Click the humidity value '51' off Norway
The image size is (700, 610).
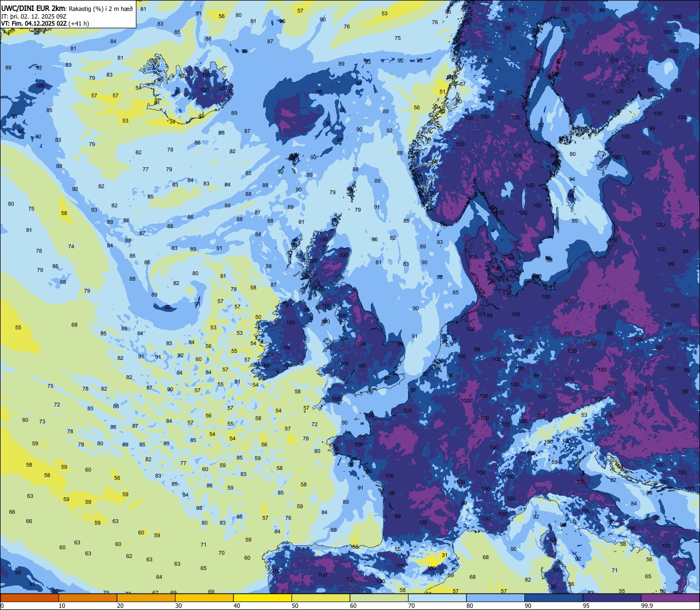(443, 92)
